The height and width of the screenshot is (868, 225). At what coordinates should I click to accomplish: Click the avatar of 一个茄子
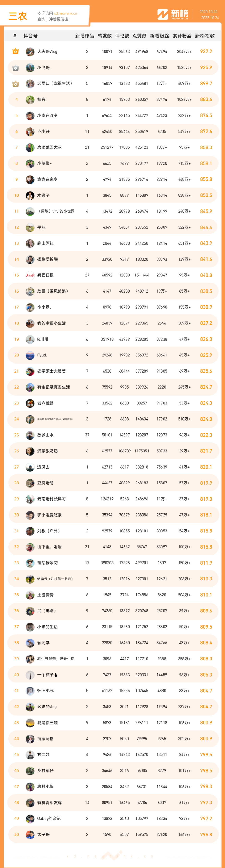[30, 675]
